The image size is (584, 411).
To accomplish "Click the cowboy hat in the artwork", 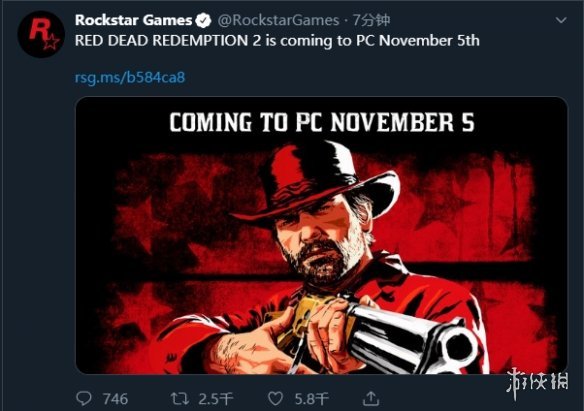I will [317, 182].
